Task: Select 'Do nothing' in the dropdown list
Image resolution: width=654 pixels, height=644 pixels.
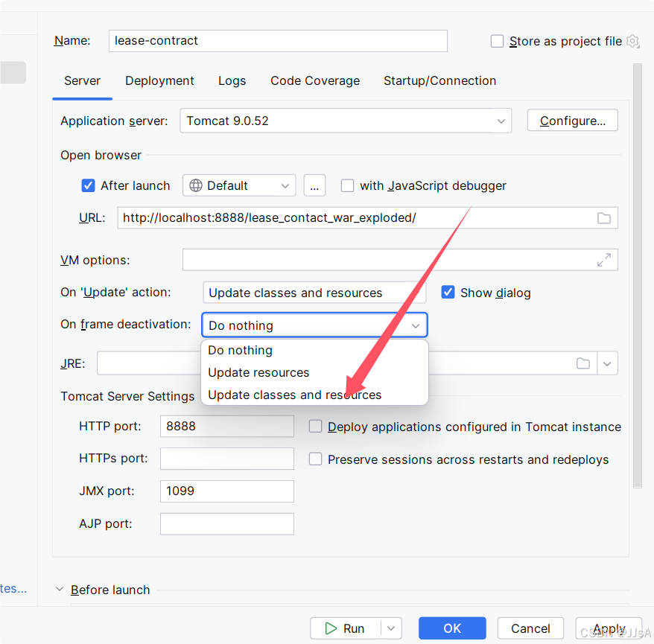Action: [x=314, y=350]
